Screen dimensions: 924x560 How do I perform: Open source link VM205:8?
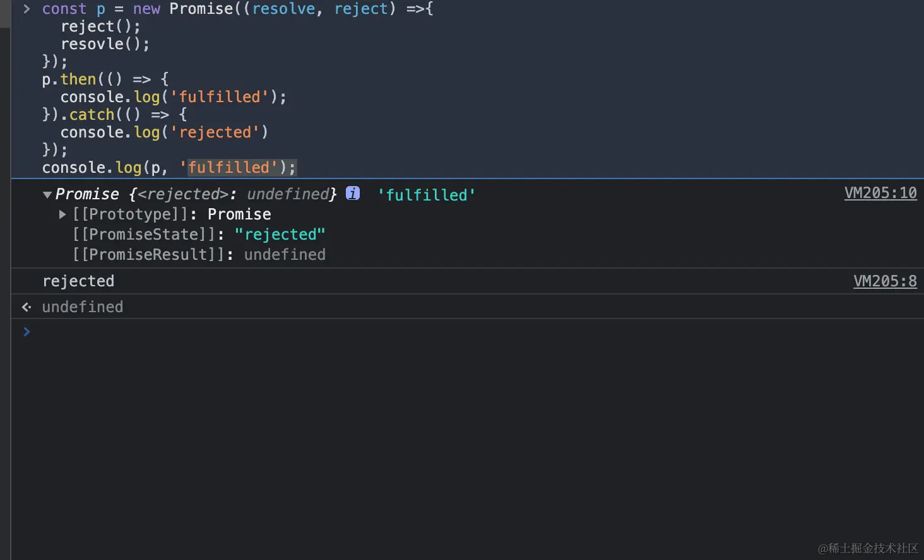click(x=885, y=281)
